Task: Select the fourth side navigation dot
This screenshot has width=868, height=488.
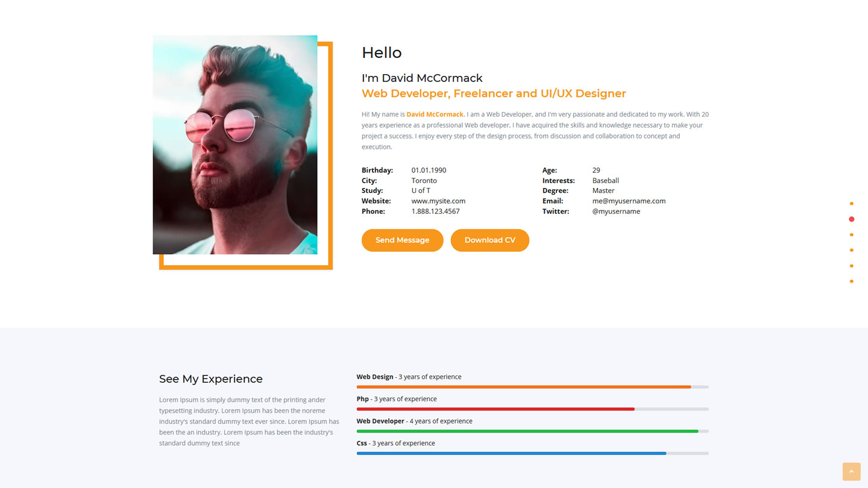Action: (x=851, y=250)
